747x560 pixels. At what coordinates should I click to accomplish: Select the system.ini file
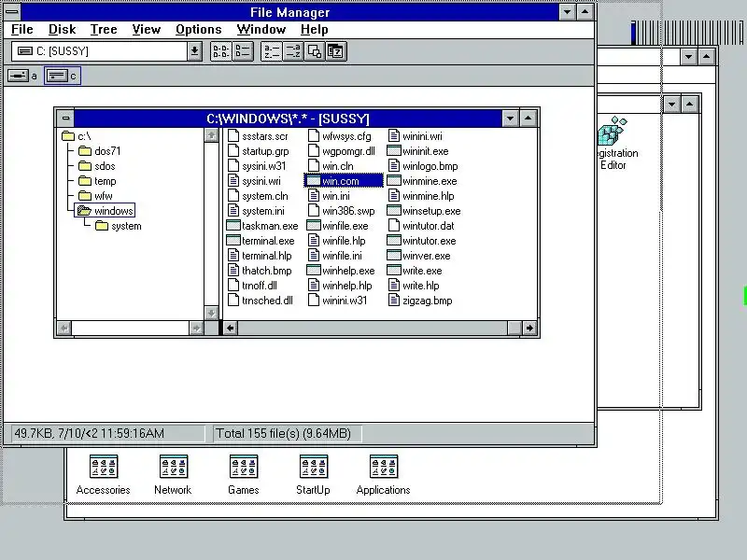[x=256, y=211]
